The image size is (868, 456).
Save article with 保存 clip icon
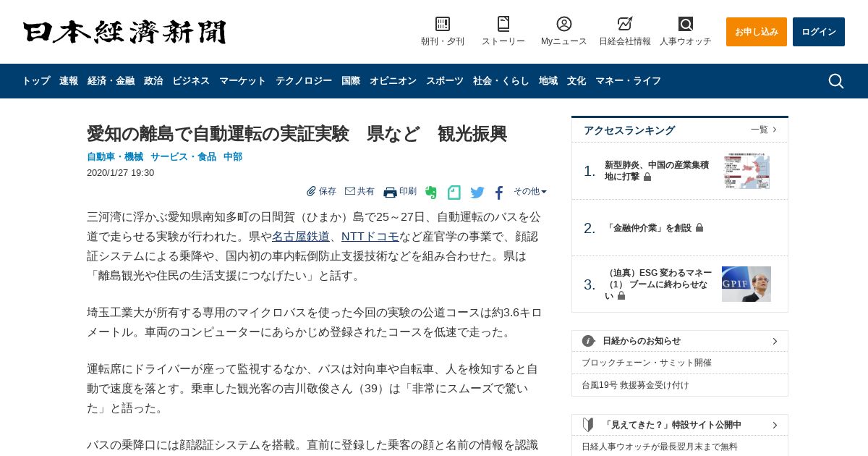321,191
